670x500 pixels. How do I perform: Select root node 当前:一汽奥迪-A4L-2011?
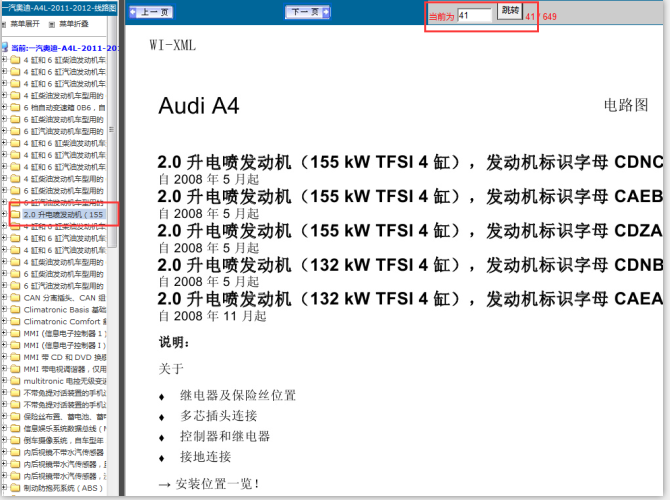coord(65,48)
